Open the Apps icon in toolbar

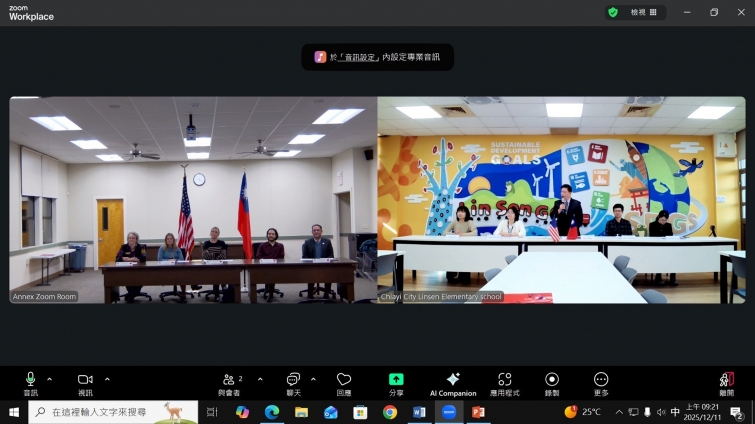504,380
